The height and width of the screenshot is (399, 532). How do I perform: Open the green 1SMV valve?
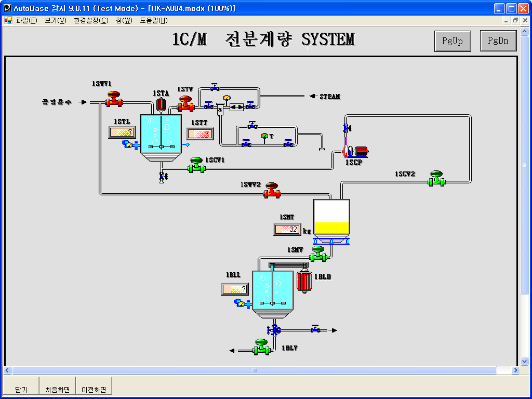(x=318, y=254)
